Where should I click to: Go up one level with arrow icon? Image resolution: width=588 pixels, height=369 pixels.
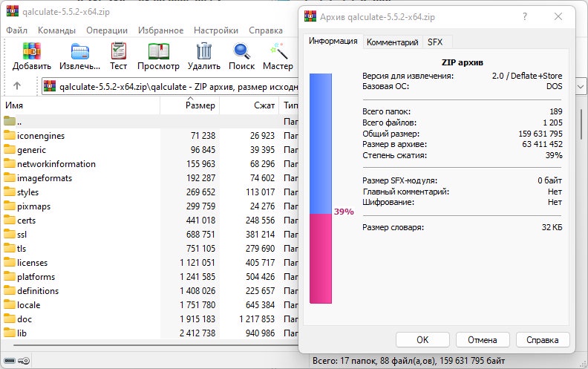[x=17, y=86]
